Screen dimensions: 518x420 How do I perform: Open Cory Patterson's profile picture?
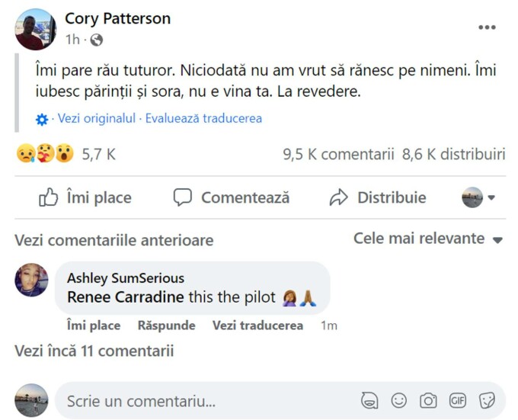tap(35, 30)
